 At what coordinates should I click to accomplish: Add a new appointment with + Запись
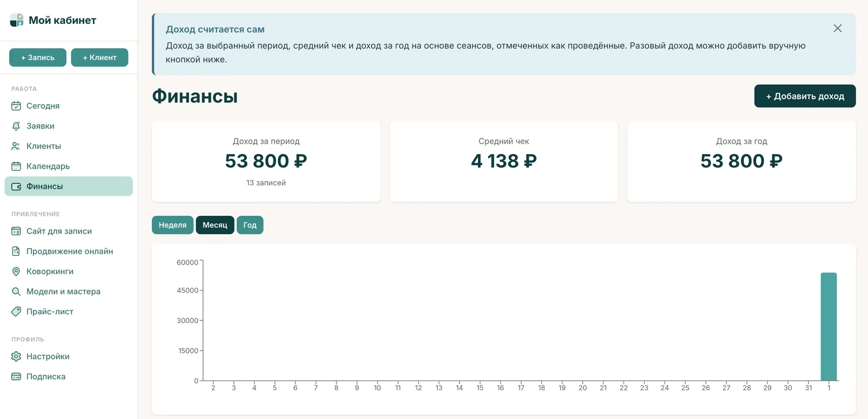coord(38,57)
